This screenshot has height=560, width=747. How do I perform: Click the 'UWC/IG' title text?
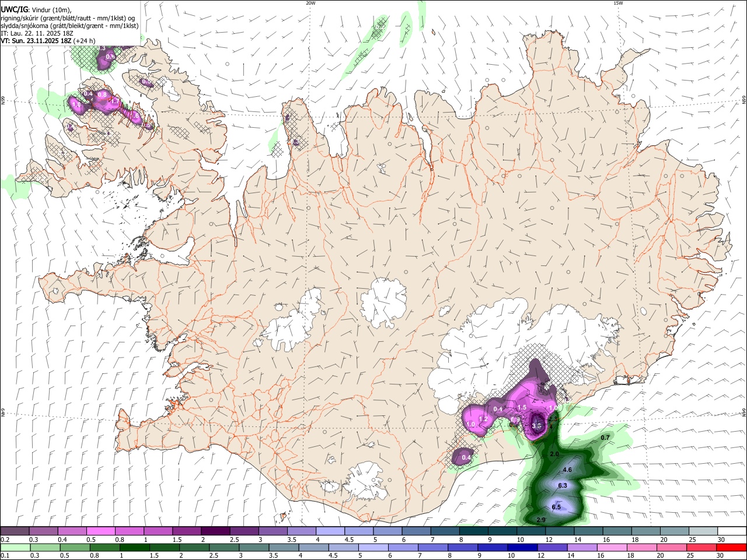point(14,9)
